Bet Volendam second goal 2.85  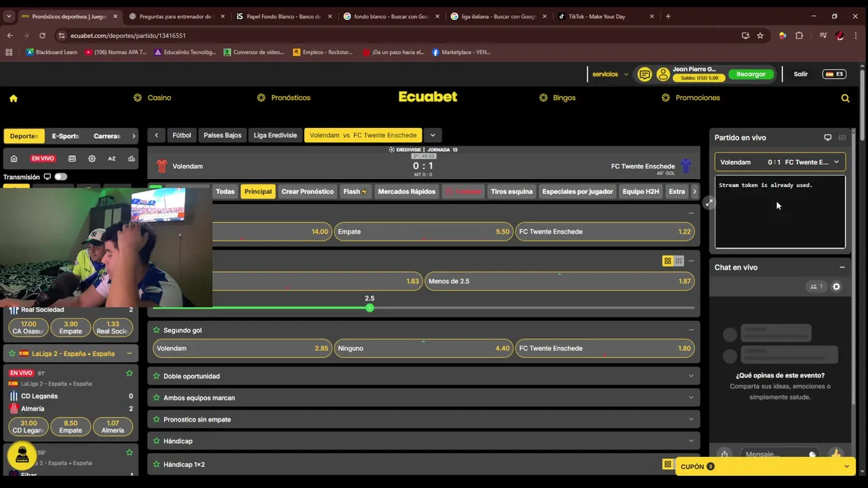242,348
